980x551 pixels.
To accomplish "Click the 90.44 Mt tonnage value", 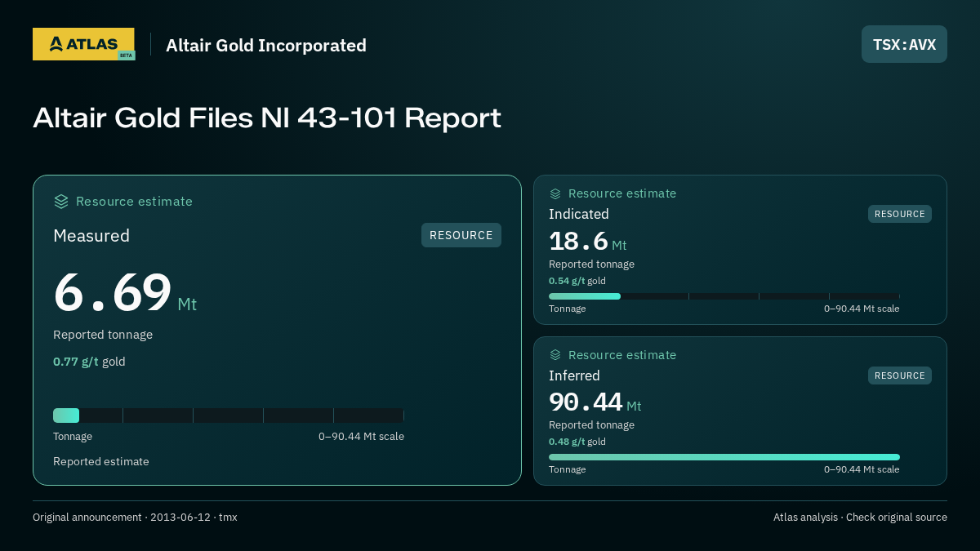I will coord(595,402).
